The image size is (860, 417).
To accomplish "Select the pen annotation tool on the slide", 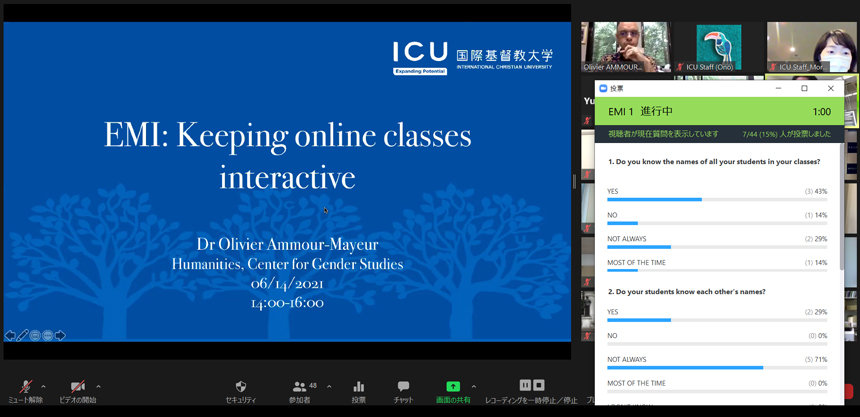I will pyautogui.click(x=22, y=335).
